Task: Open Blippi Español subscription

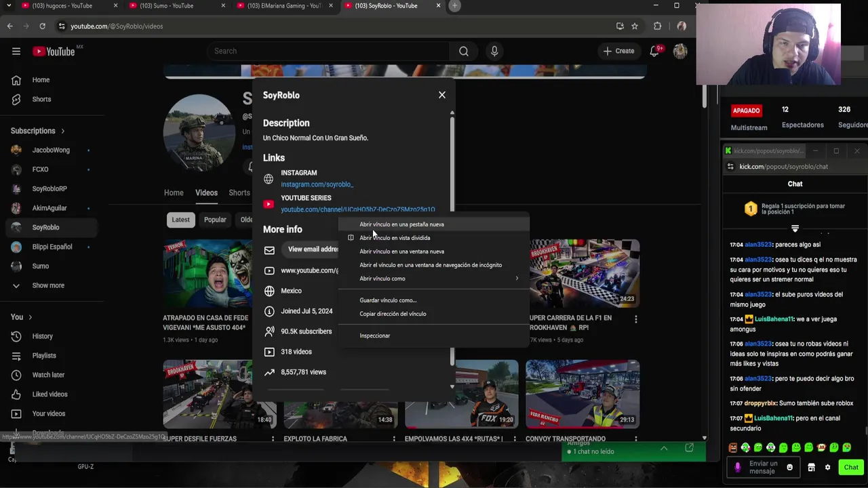Action: pyautogui.click(x=52, y=247)
